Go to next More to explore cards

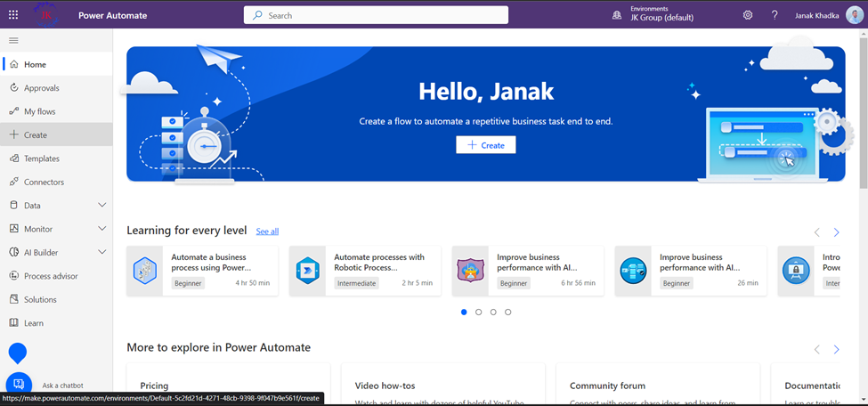[837, 349]
